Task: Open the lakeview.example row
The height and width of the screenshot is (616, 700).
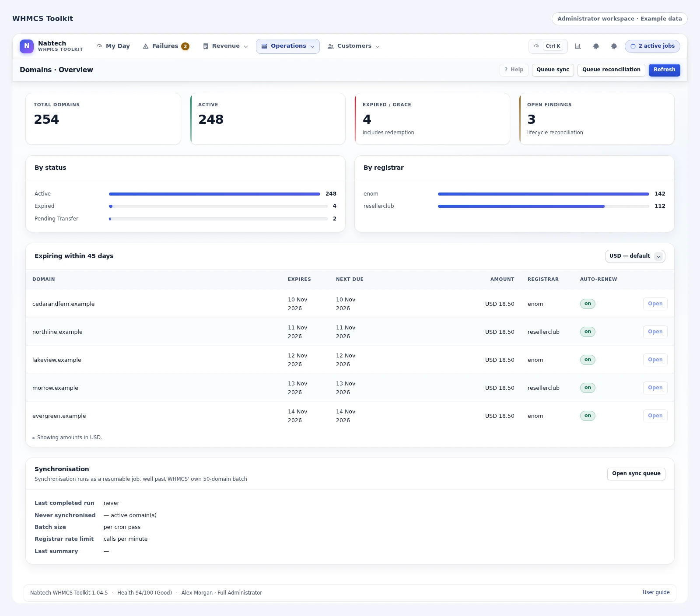Action: [655, 360]
